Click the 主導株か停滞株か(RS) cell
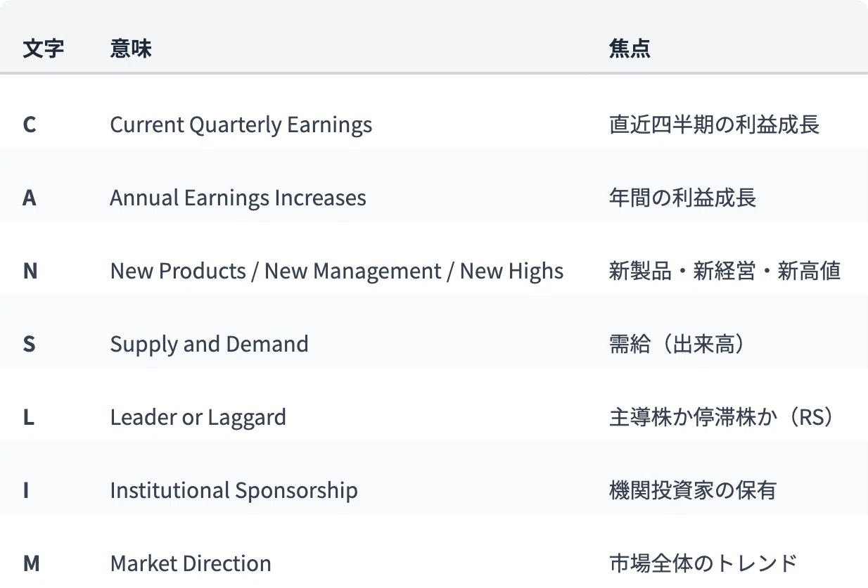Screen dimensions: 868x588 (724, 418)
